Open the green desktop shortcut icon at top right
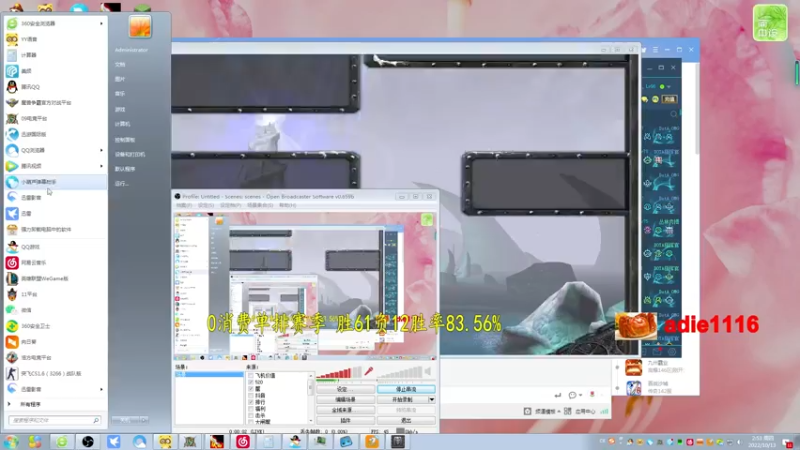The height and width of the screenshot is (450, 800). tap(770, 22)
